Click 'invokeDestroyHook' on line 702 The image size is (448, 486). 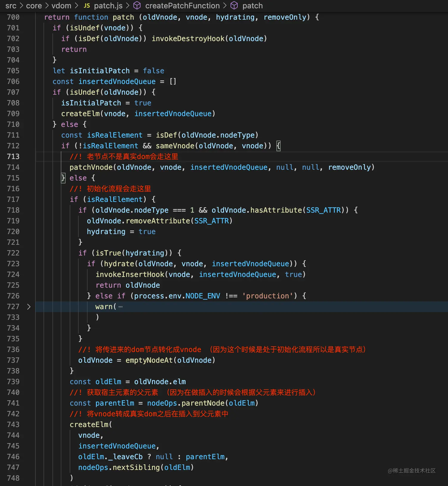(188, 39)
